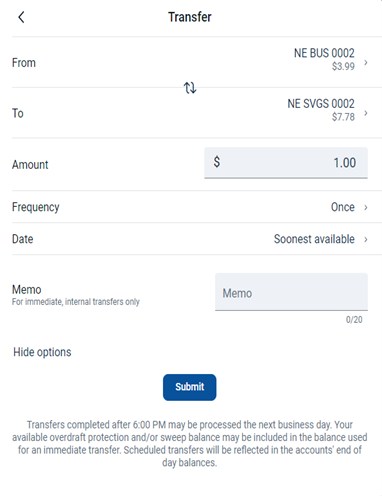Collapse extras with Hide options

coord(42,352)
